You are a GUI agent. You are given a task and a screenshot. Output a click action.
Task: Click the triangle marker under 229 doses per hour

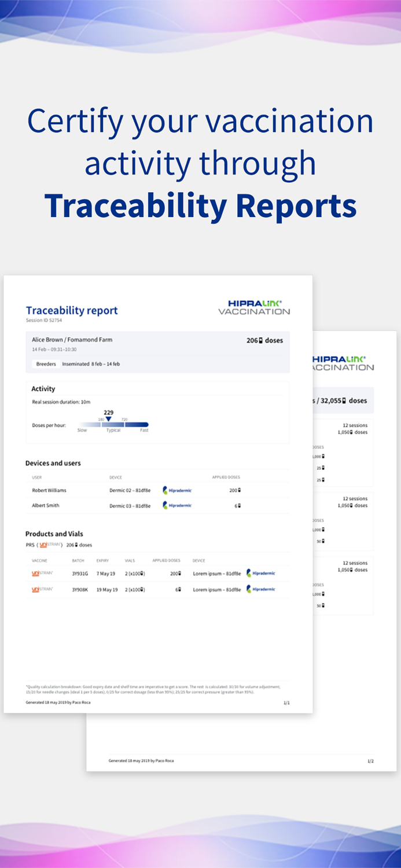[108, 419]
